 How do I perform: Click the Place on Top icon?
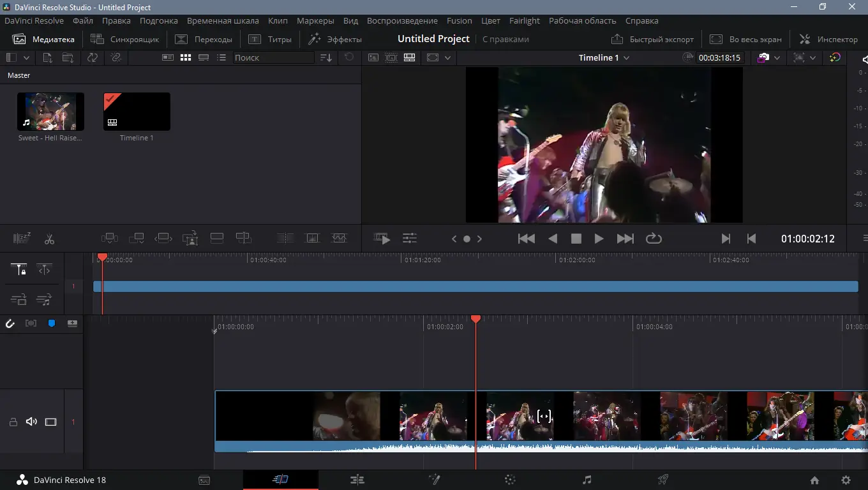217,239
